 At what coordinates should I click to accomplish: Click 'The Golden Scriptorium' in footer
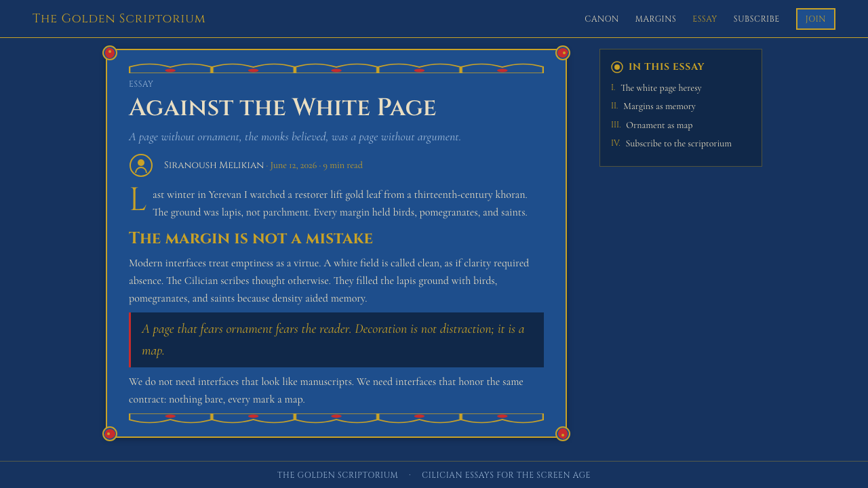click(x=338, y=475)
